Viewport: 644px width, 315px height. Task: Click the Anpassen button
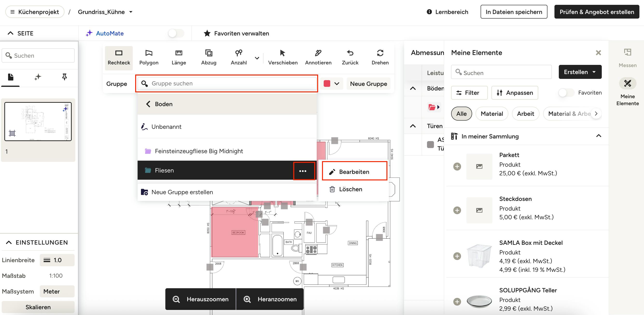tap(515, 93)
